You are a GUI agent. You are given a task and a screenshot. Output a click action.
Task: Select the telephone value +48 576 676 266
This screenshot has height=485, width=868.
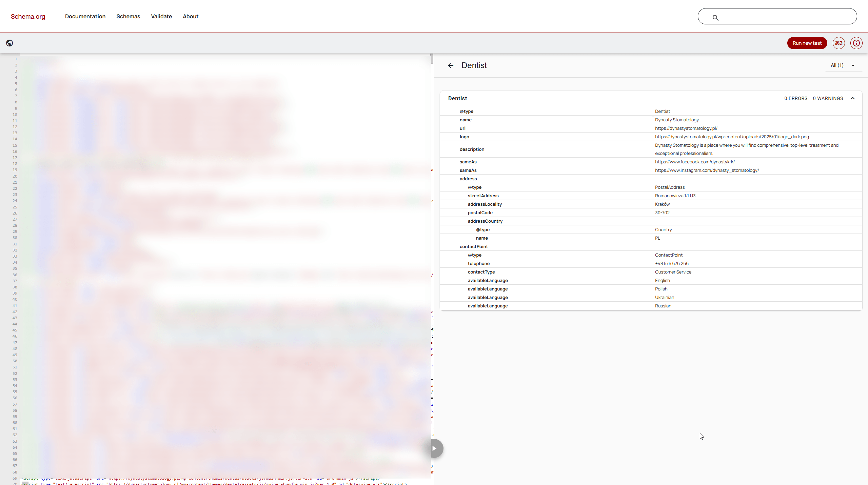pos(672,263)
